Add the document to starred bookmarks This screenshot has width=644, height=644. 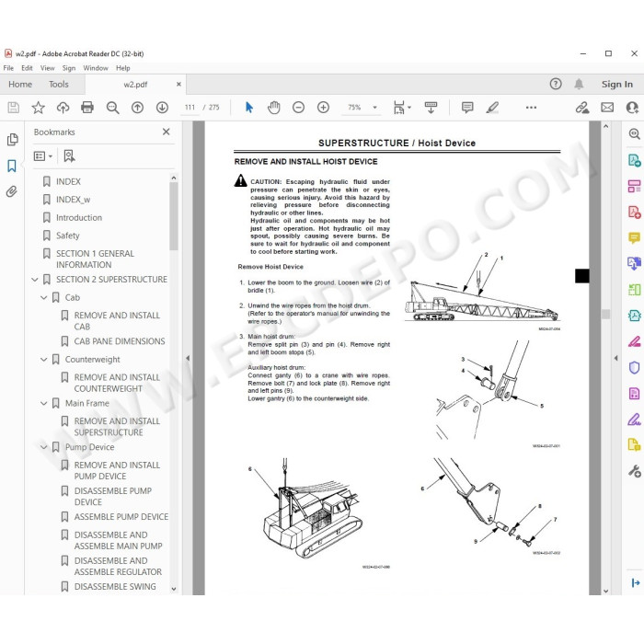39,108
